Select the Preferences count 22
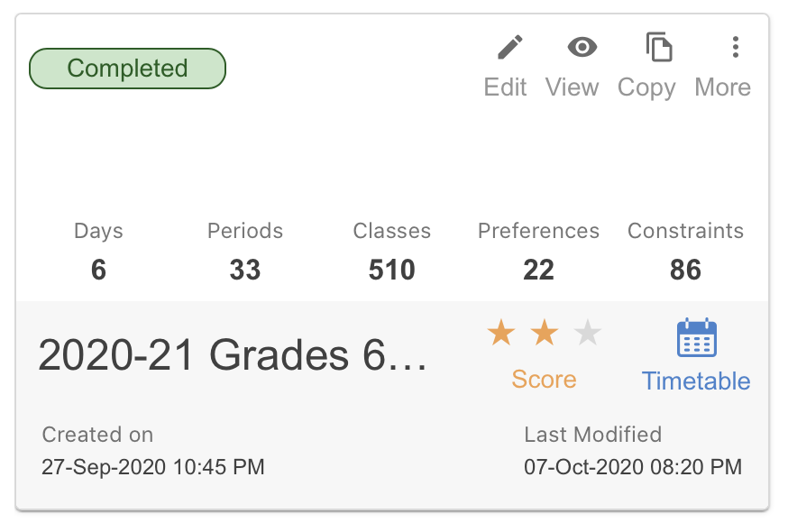 539,270
